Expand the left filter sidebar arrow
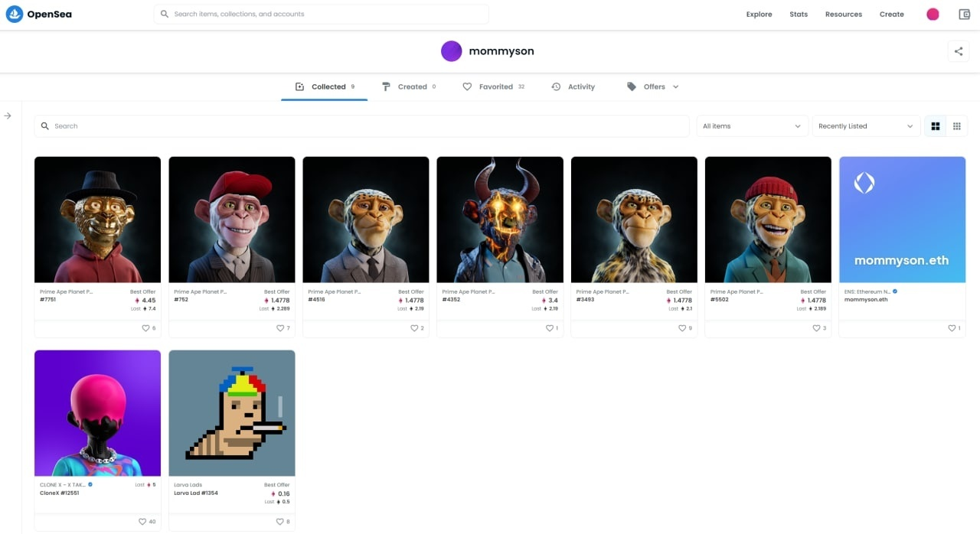The image size is (980, 534). (x=8, y=116)
